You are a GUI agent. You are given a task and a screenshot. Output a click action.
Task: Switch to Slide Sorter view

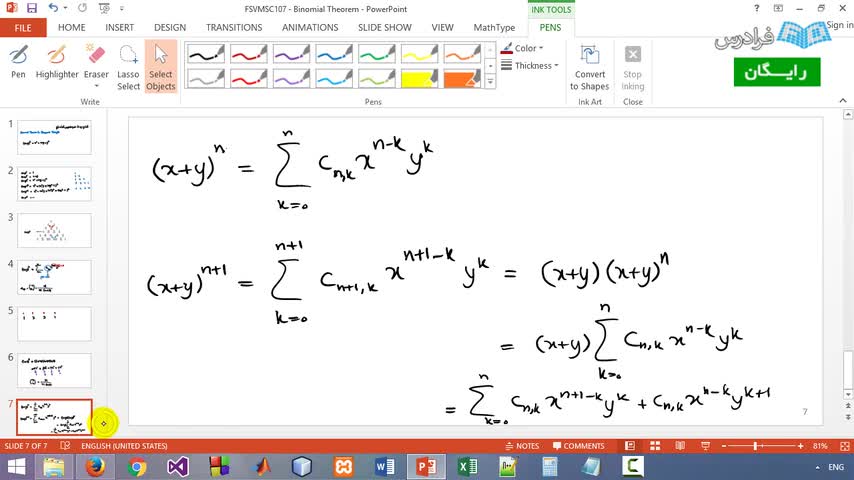[x=655, y=446]
